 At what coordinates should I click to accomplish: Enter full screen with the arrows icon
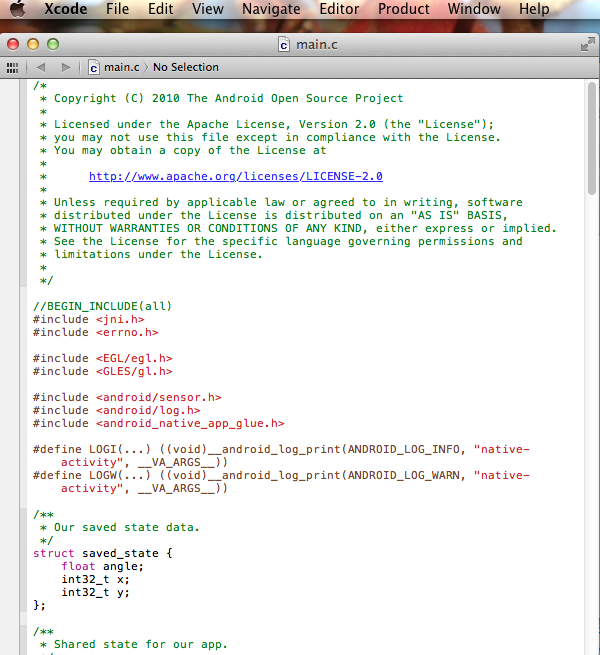click(587, 44)
